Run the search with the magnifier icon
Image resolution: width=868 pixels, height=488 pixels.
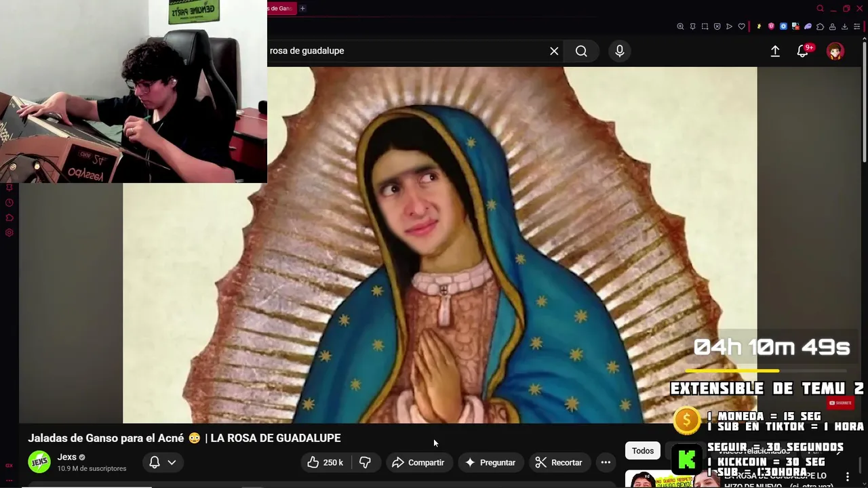click(x=581, y=51)
